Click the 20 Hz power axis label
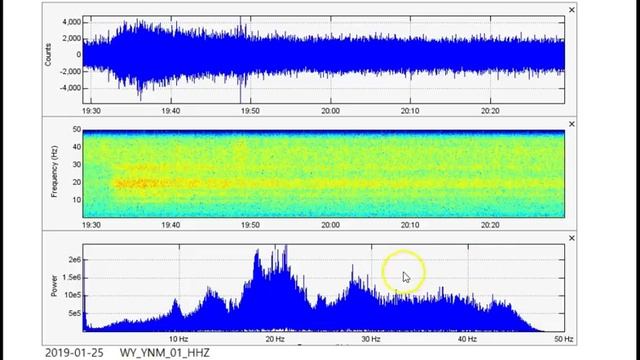The width and height of the screenshot is (640, 360). 275,339
